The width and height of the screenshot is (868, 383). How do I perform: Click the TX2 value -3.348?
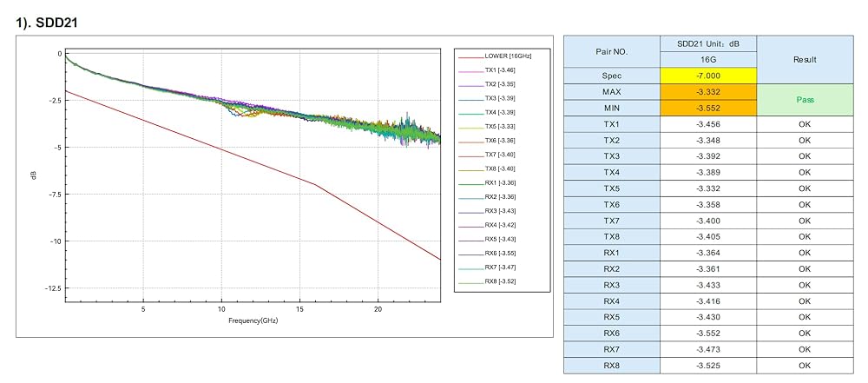pos(708,140)
